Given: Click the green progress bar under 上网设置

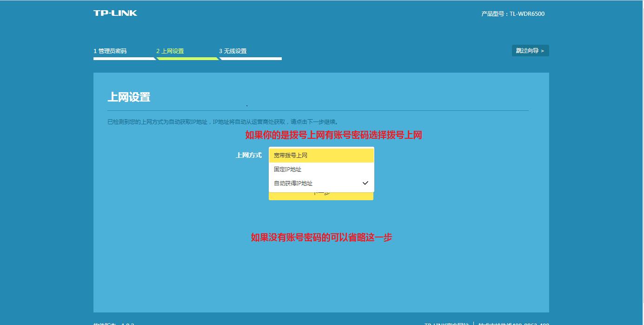Looking at the screenshot, I should (187, 59).
